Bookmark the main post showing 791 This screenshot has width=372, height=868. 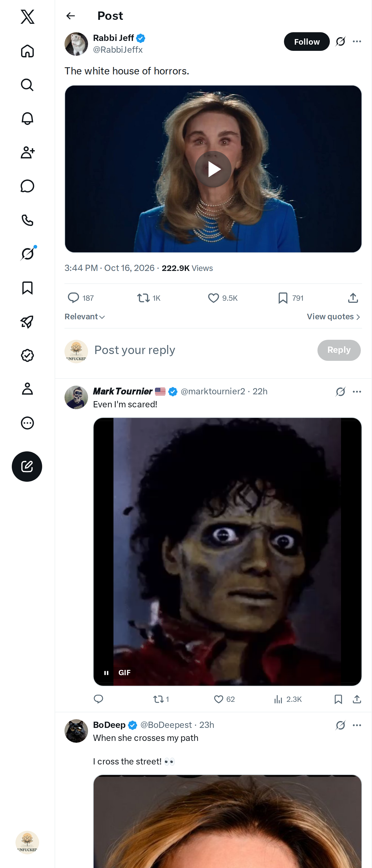click(291, 298)
